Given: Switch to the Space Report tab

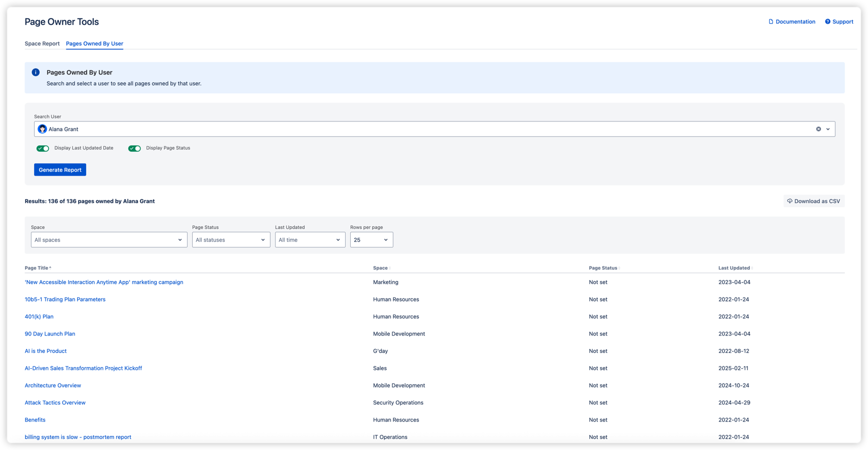Looking at the screenshot, I should coord(42,43).
